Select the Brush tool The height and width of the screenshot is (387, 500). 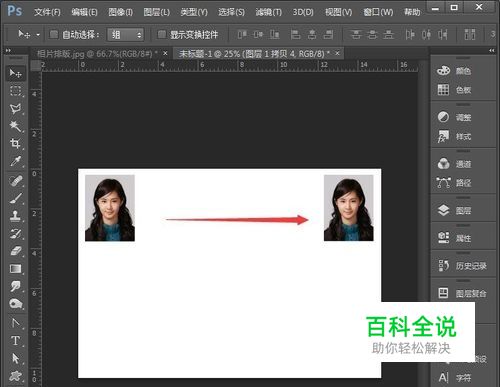pyautogui.click(x=15, y=199)
